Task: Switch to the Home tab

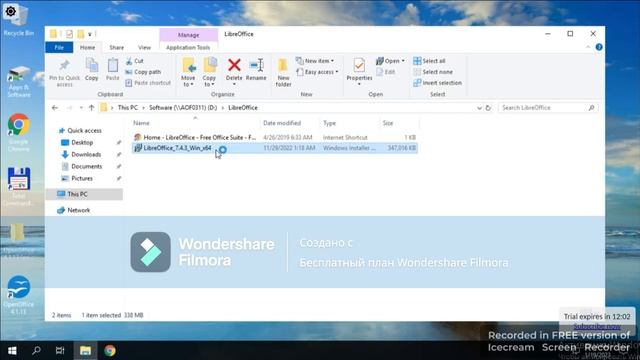Action: (x=87, y=47)
